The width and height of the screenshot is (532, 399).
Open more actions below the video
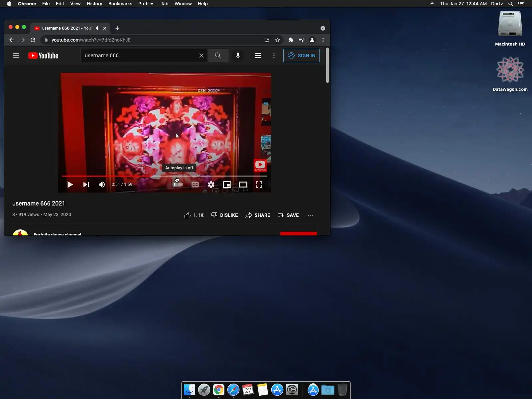pos(310,215)
